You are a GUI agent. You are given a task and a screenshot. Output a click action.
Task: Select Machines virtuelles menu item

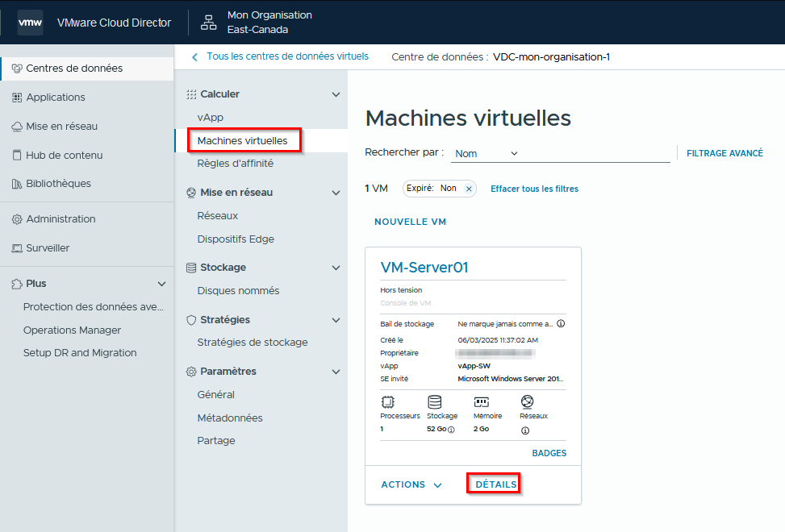(242, 141)
